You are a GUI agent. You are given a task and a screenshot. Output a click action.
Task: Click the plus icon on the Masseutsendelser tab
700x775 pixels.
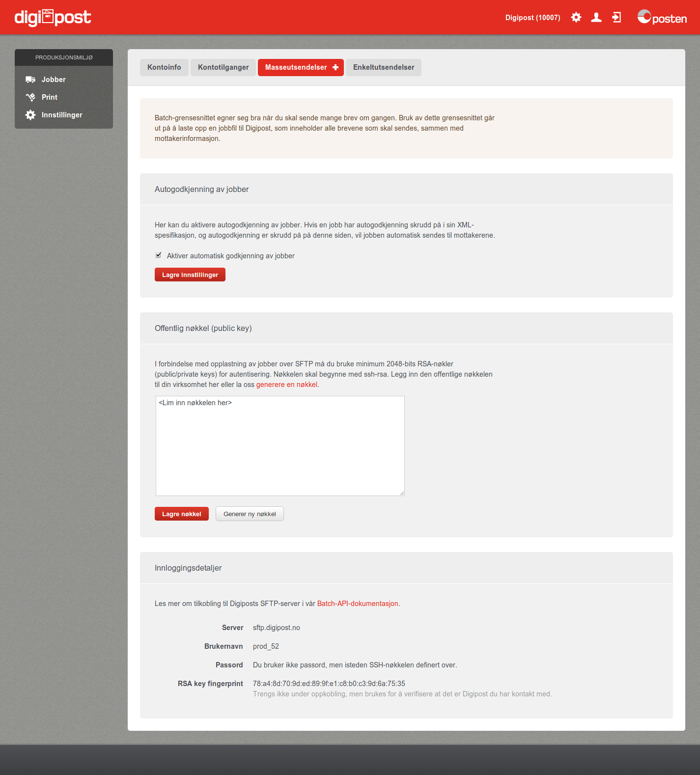click(x=336, y=67)
